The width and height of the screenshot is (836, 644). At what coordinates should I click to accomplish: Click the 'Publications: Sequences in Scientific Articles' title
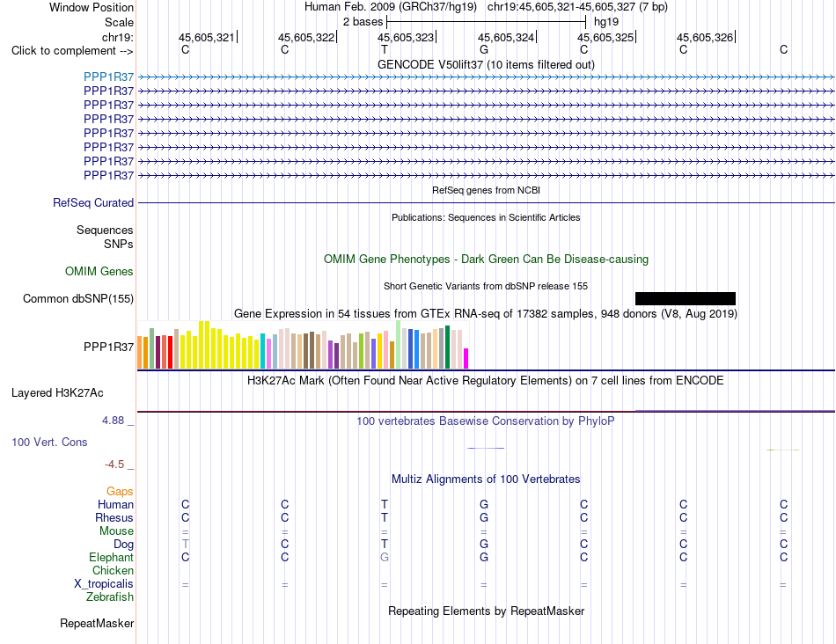pos(487,217)
